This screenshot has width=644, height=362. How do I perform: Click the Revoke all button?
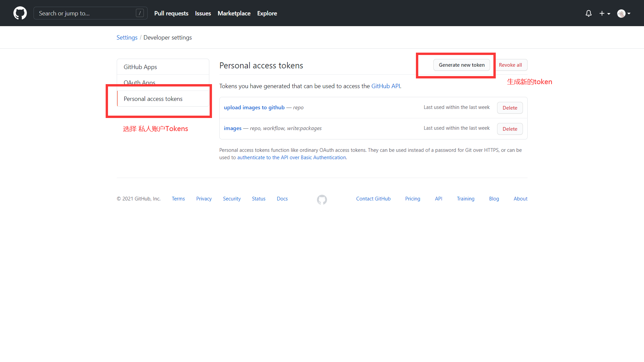click(510, 65)
